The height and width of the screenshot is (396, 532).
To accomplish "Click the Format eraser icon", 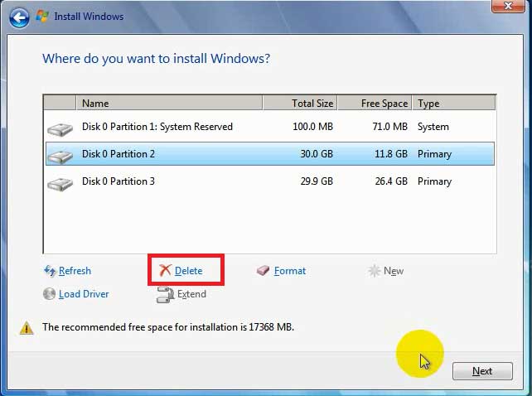I will click(264, 271).
